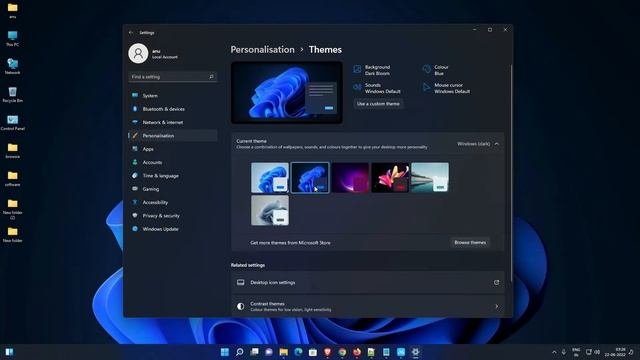Image resolution: width=640 pixels, height=360 pixels.
Task: Launch Brave browser from taskbar
Action: coord(327,352)
